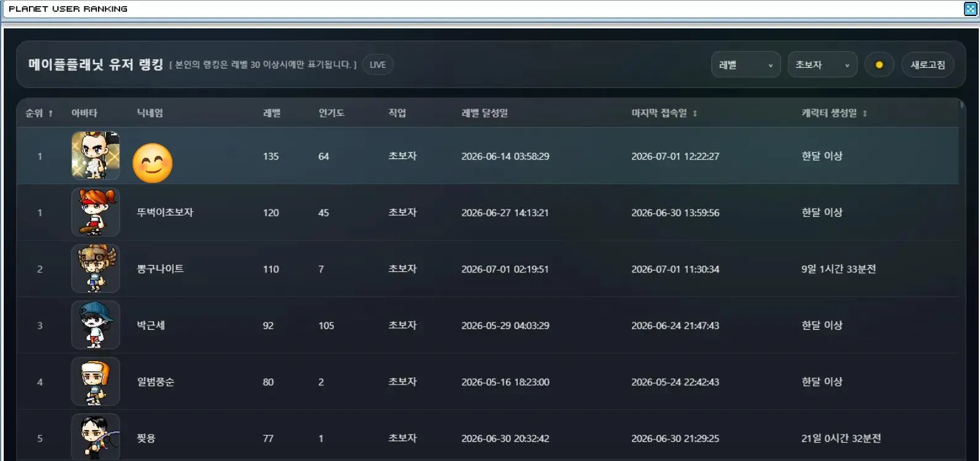
Task: Click level date 2026-06-30 20:32:42
Action: [505, 439]
